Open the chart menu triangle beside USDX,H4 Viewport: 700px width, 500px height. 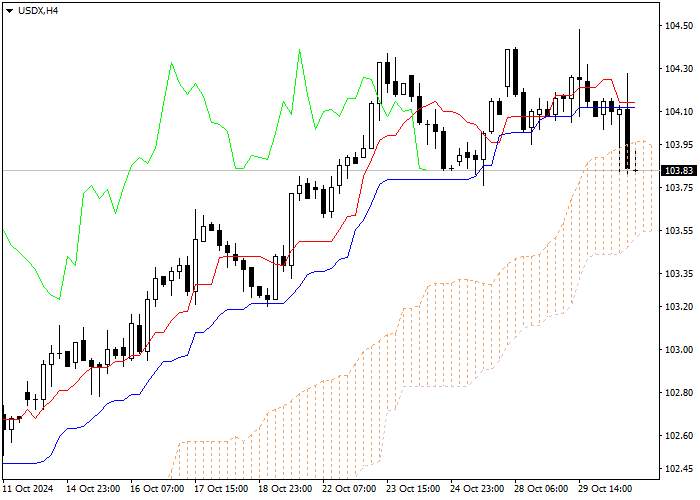[10, 11]
